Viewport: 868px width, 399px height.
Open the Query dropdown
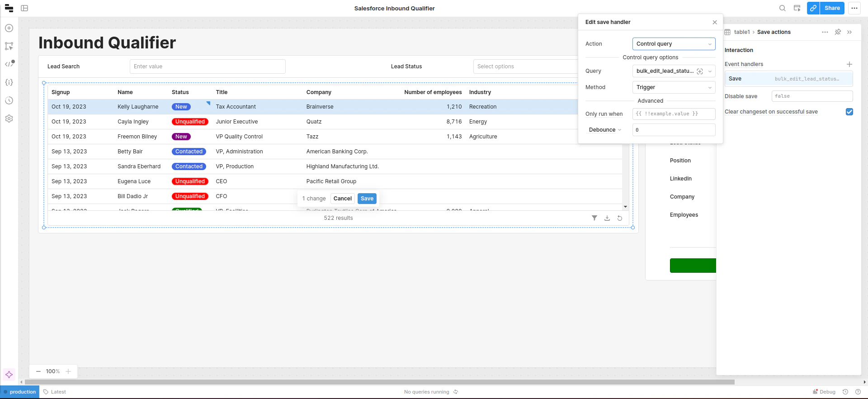[x=674, y=71]
